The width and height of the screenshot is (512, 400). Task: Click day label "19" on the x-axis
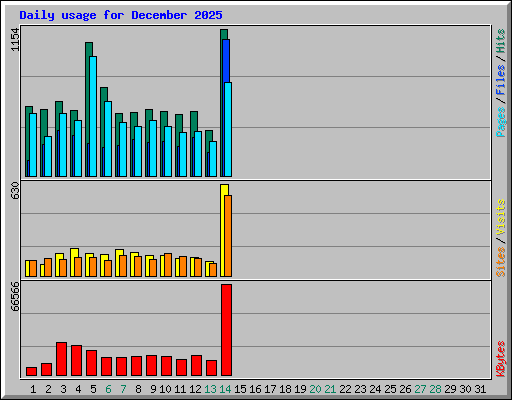pyautogui.click(x=300, y=389)
